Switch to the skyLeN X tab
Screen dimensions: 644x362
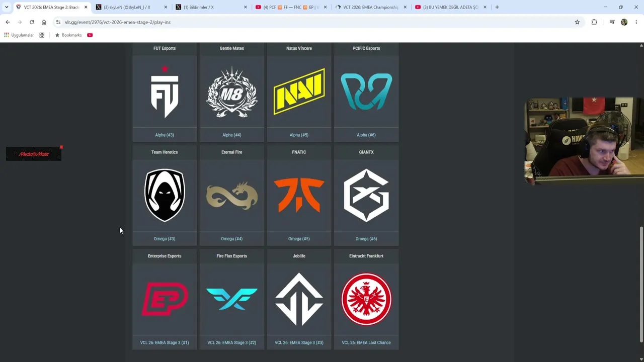(x=132, y=7)
